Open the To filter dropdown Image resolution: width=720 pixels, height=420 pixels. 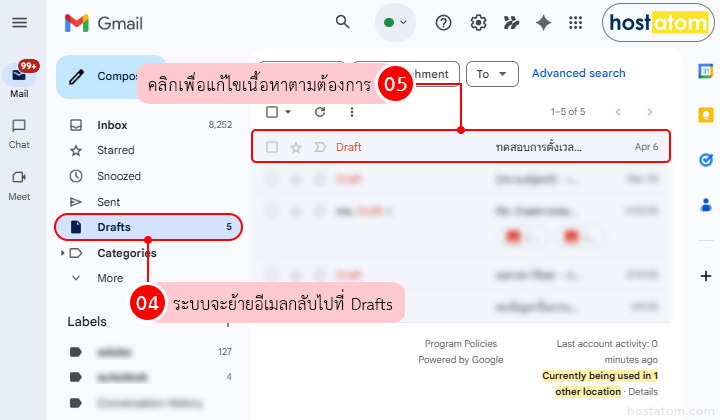[x=492, y=74]
